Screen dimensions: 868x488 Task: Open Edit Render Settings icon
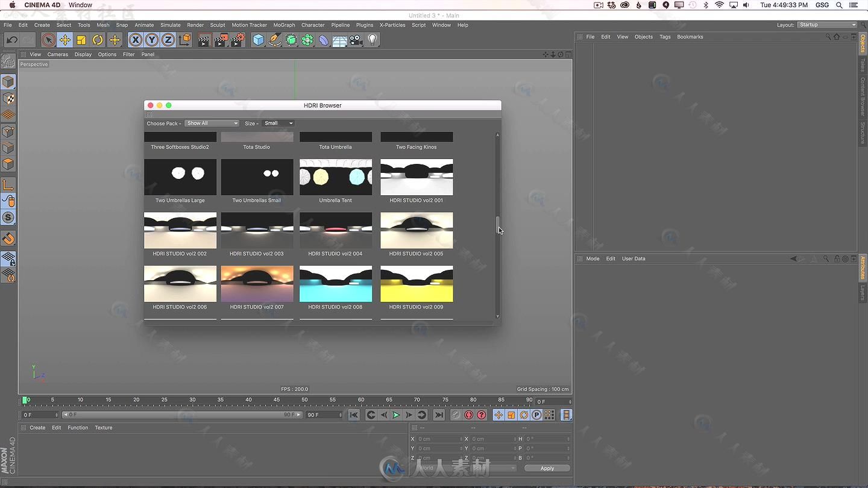[x=238, y=40]
